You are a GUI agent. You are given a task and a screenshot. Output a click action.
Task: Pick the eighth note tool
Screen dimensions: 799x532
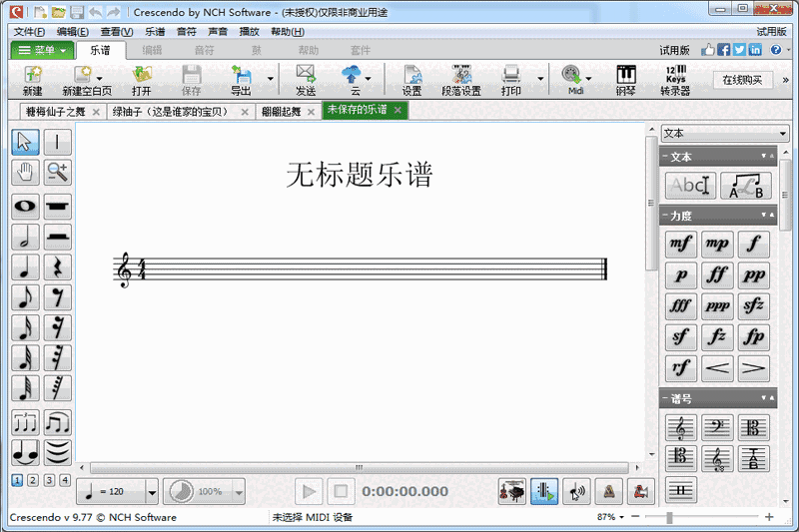pyautogui.click(x=25, y=297)
